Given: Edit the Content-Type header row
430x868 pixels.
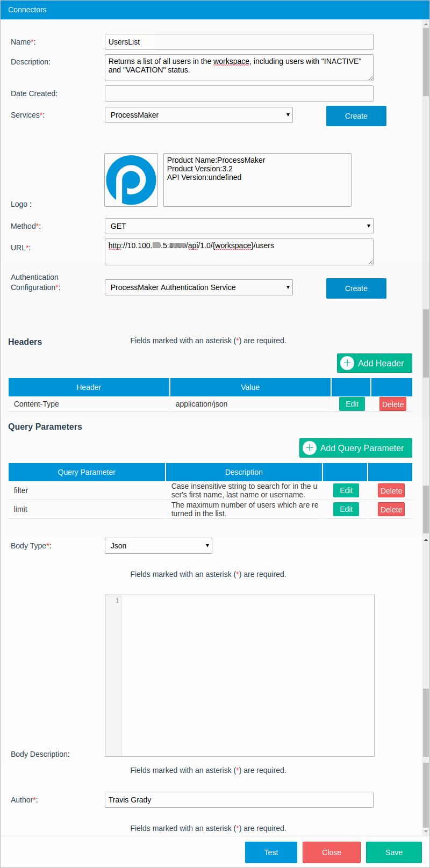Looking at the screenshot, I should [x=352, y=404].
